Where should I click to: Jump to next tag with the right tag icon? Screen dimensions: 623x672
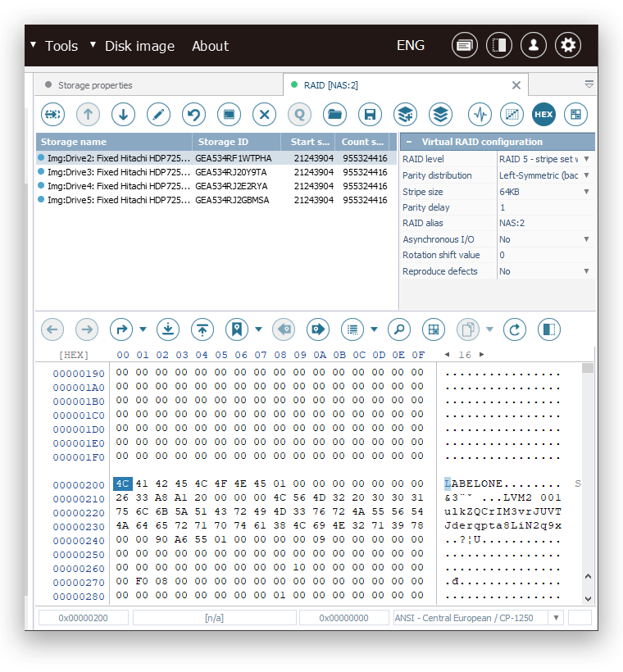click(318, 329)
